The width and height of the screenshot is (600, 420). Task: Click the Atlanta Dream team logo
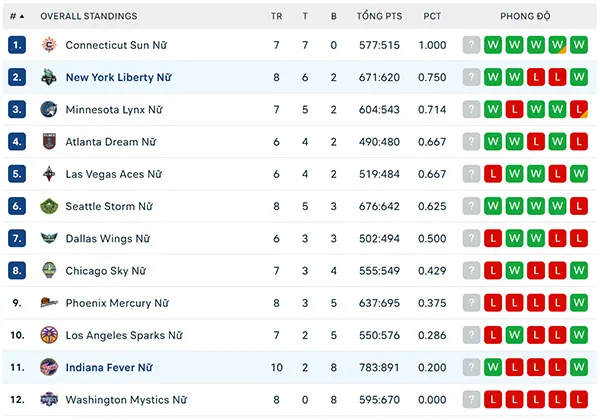pos(49,142)
